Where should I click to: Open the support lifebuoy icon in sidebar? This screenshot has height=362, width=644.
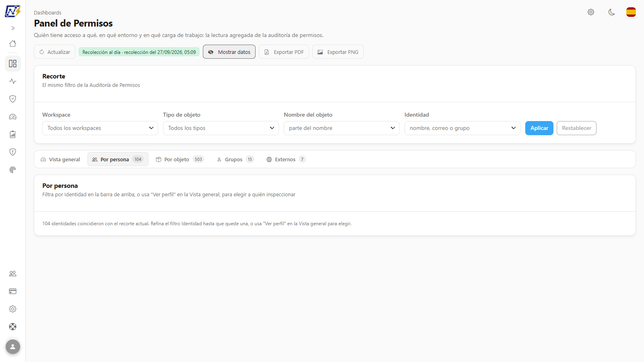click(13, 327)
